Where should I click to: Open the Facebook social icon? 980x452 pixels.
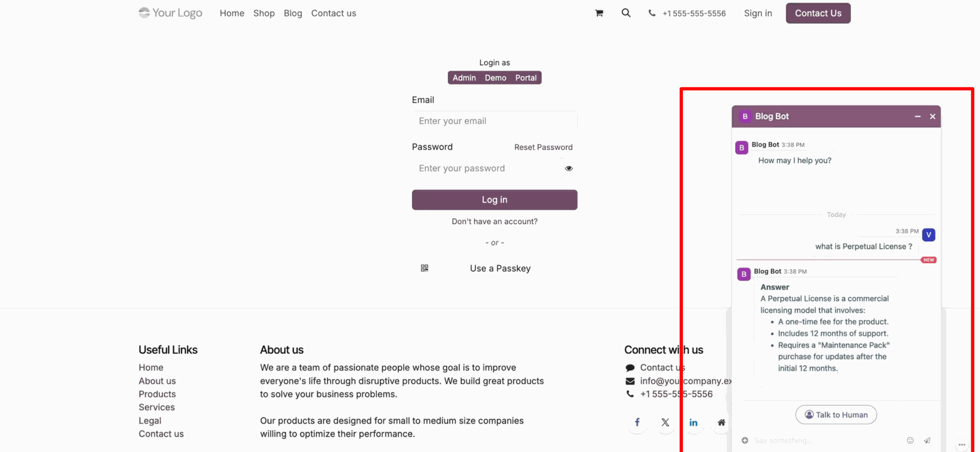tap(637, 422)
